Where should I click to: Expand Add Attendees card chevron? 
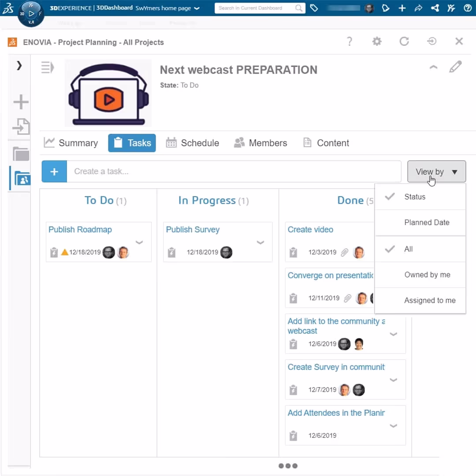tap(394, 426)
